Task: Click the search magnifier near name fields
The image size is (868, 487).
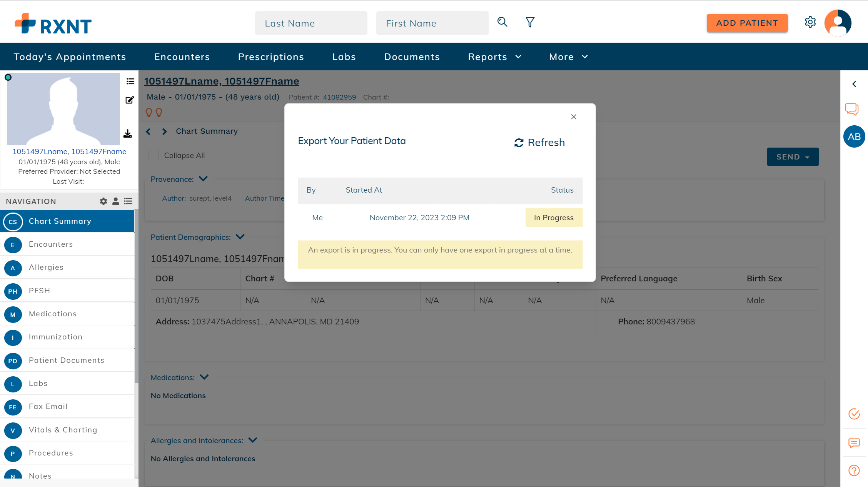Action: pos(502,22)
